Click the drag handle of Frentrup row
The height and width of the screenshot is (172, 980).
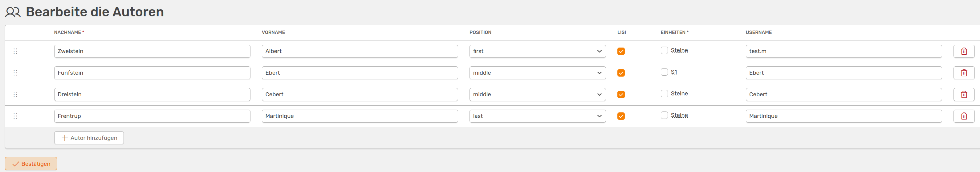[16, 116]
